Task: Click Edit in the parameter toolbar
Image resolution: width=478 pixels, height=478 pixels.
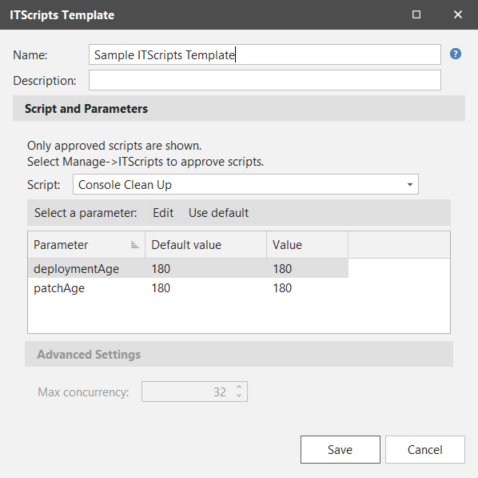Action: pyautogui.click(x=163, y=213)
